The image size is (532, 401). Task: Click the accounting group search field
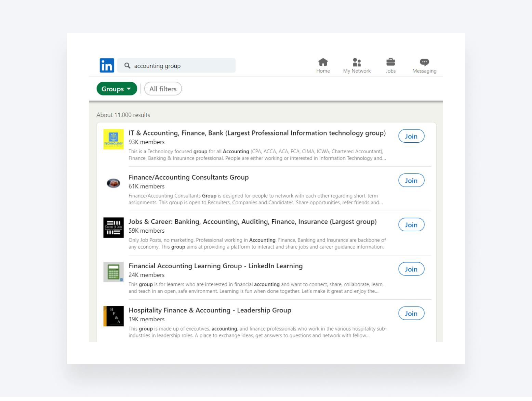coord(181,66)
